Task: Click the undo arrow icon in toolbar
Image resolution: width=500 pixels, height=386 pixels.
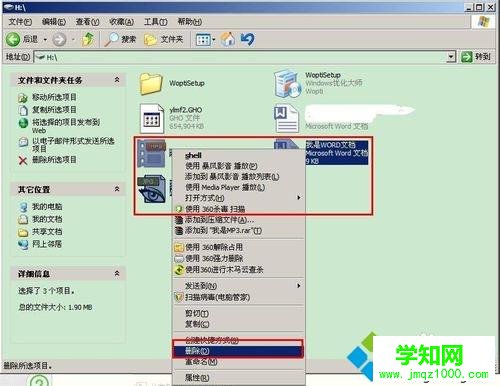Action: tap(248, 39)
